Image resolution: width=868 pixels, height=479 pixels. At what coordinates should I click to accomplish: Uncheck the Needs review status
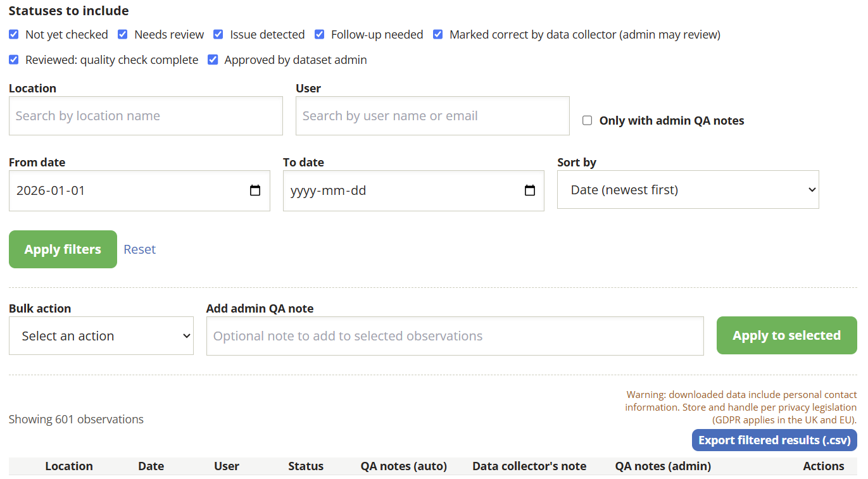(x=123, y=34)
